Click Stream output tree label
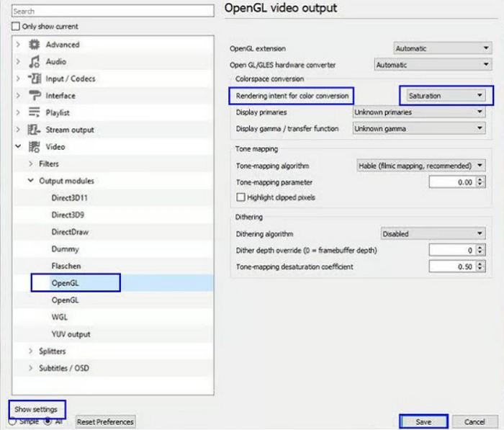Screen dimensions: 504x430 tap(70, 130)
